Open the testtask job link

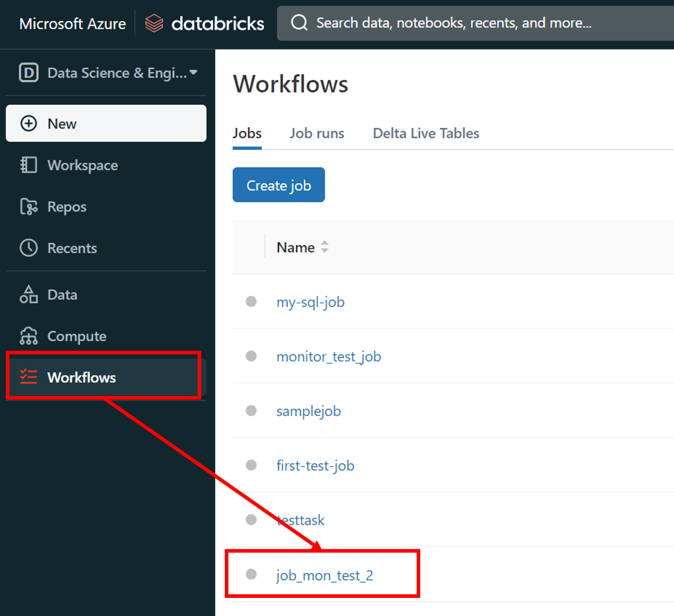pos(300,520)
